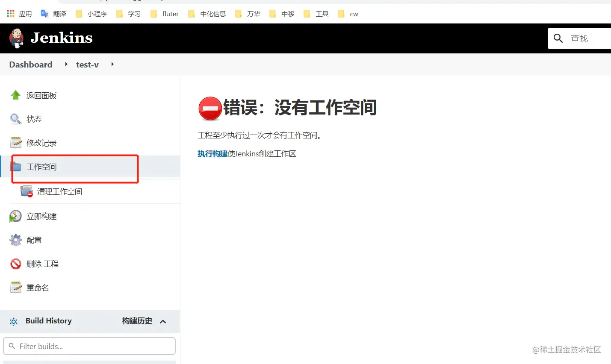Open 状态 in the sidebar
Screen dimensions: 611x364
tap(34, 119)
